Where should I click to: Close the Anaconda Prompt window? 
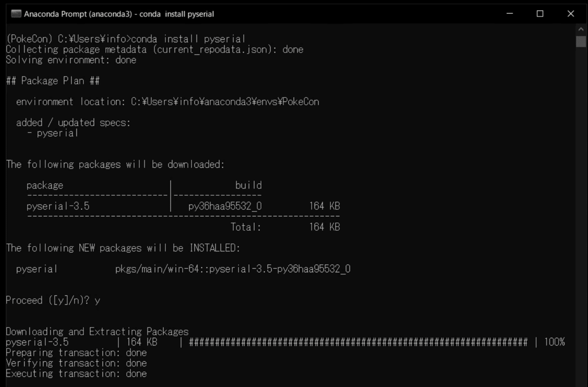click(x=570, y=14)
